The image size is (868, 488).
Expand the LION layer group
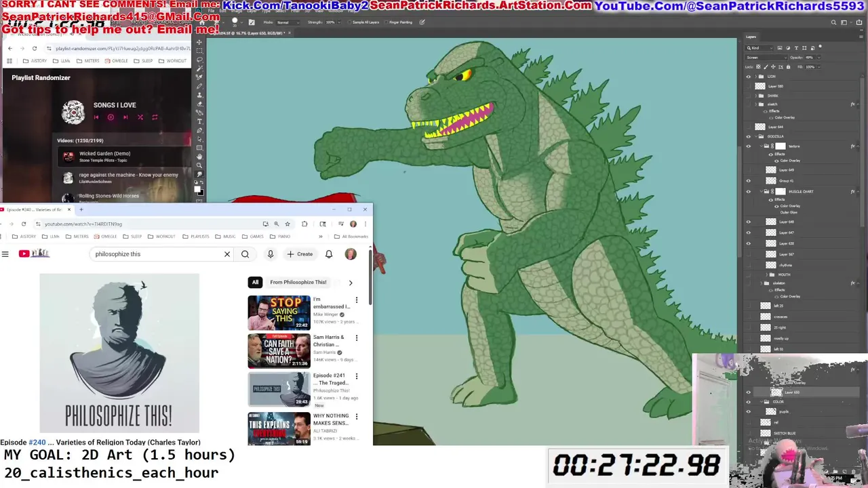tap(756, 77)
